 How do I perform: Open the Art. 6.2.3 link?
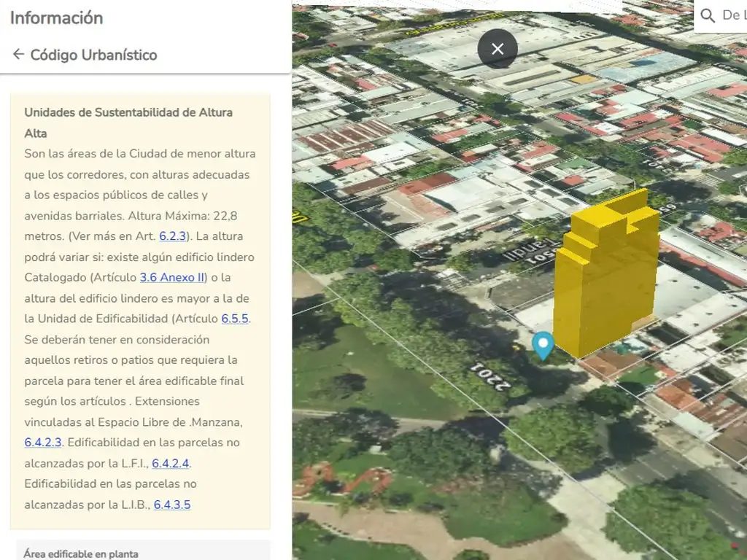(x=174, y=236)
